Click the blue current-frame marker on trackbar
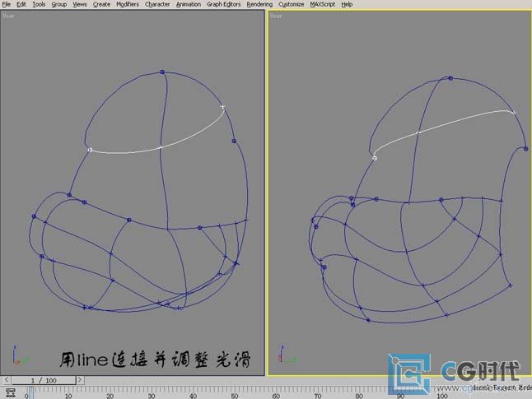Image resolution: width=532 pixels, height=399 pixels. [31, 393]
